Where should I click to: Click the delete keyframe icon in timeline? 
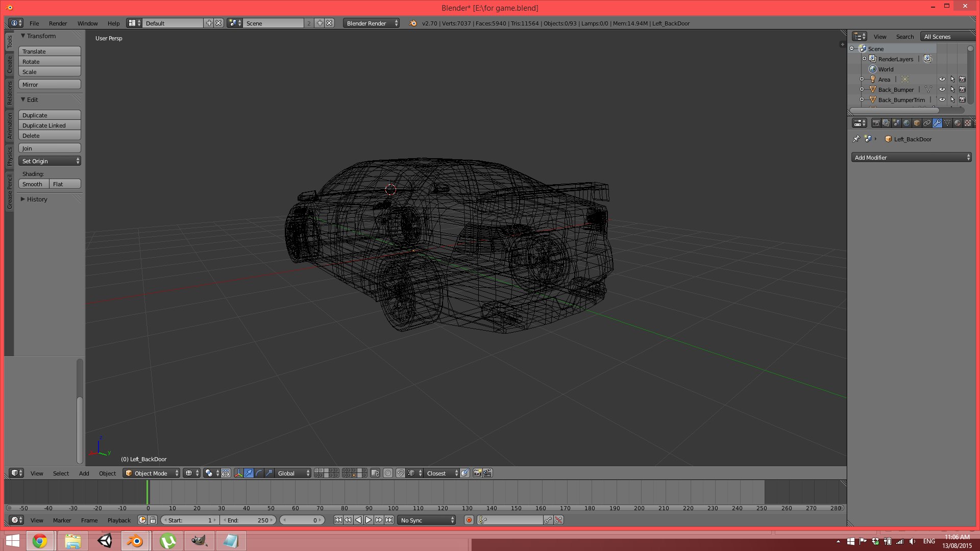click(558, 520)
